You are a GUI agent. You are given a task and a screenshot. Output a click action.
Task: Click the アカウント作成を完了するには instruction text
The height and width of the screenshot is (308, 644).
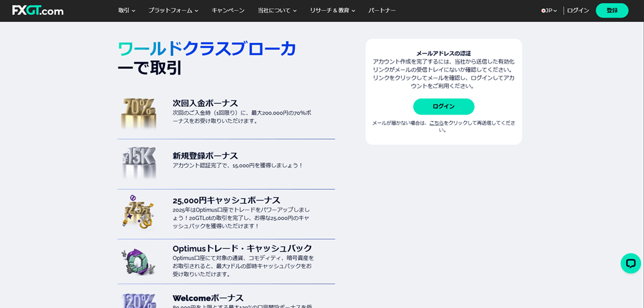pos(444,74)
